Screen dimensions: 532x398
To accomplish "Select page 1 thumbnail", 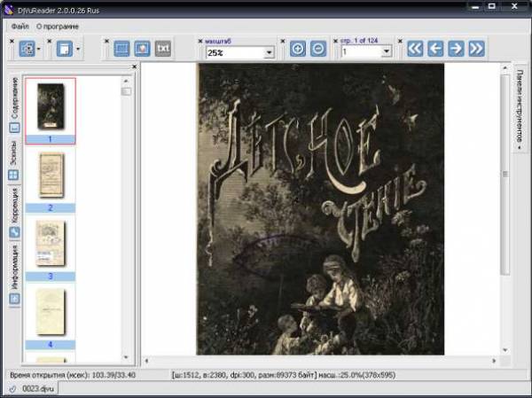I will [51, 111].
